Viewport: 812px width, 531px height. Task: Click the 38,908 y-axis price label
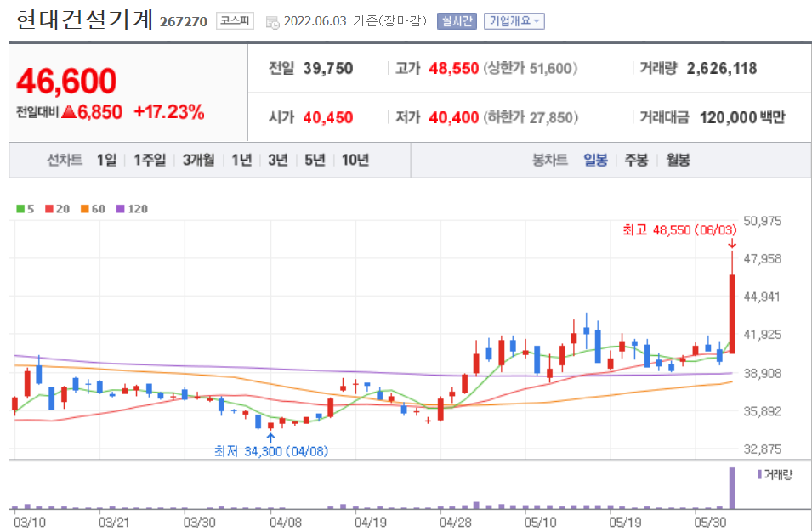coord(763,373)
